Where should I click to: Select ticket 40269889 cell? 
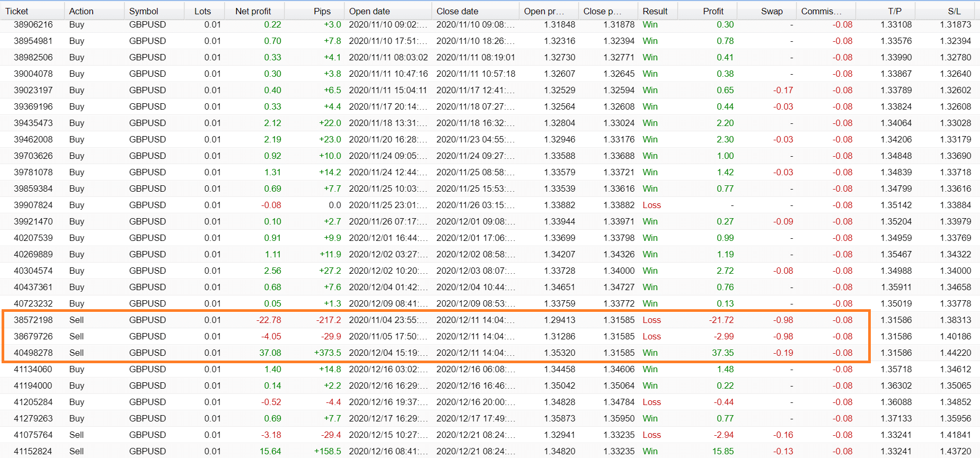click(33, 254)
